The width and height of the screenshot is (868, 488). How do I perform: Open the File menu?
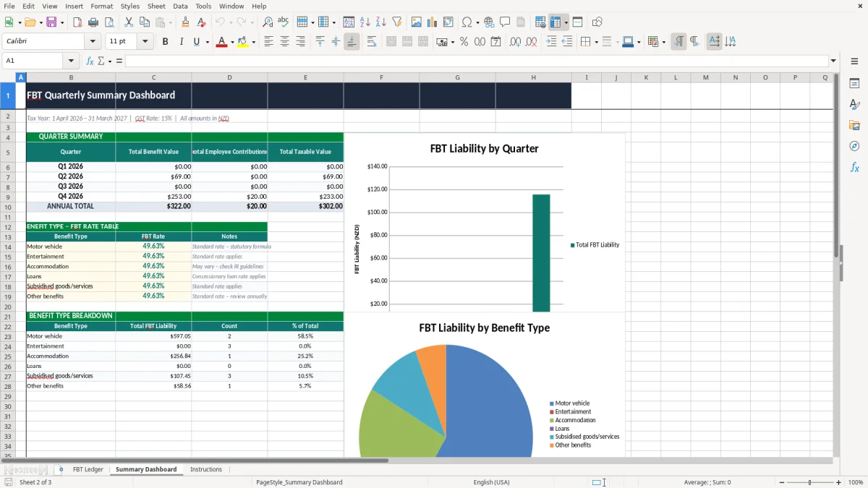(9, 6)
